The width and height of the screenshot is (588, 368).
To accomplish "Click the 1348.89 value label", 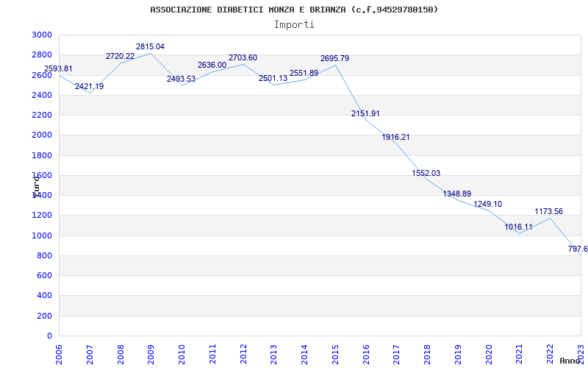I will tap(457, 194).
